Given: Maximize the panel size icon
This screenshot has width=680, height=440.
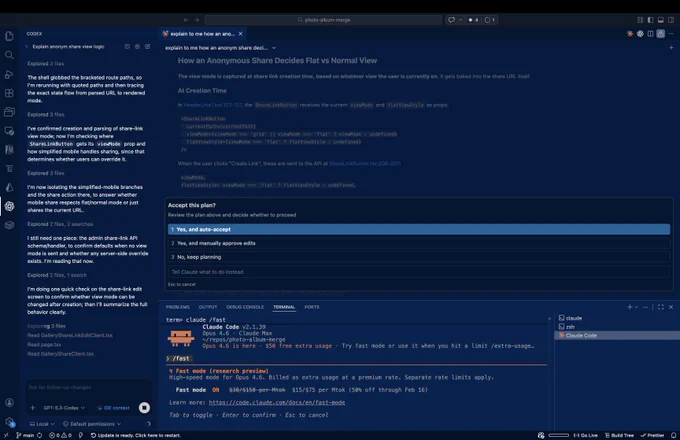Looking at the screenshot, I should [x=660, y=307].
